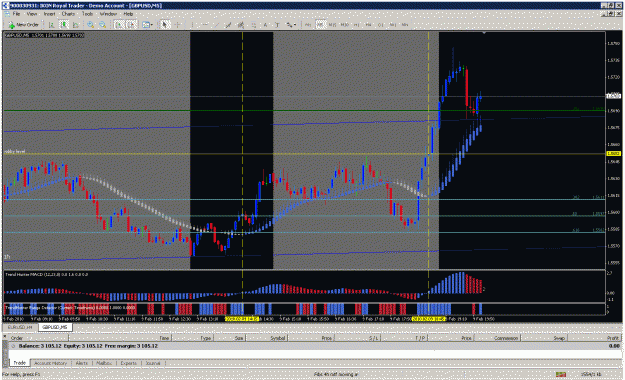Select the GBPUSD,M5 chart tab
This screenshot has height=380, width=625.
[x=55, y=327]
